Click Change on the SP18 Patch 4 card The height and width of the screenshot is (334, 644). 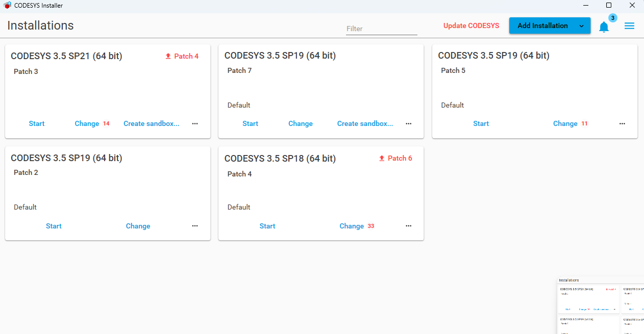(x=352, y=226)
